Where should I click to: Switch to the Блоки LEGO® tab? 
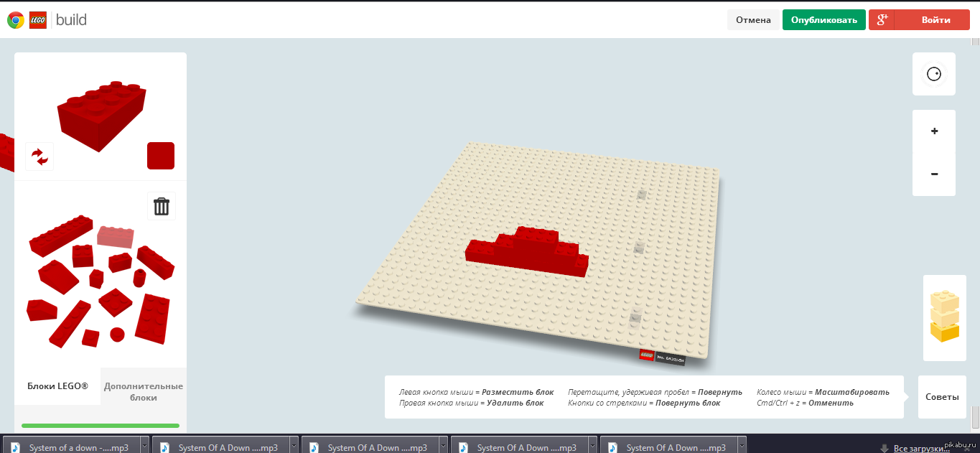(x=57, y=386)
